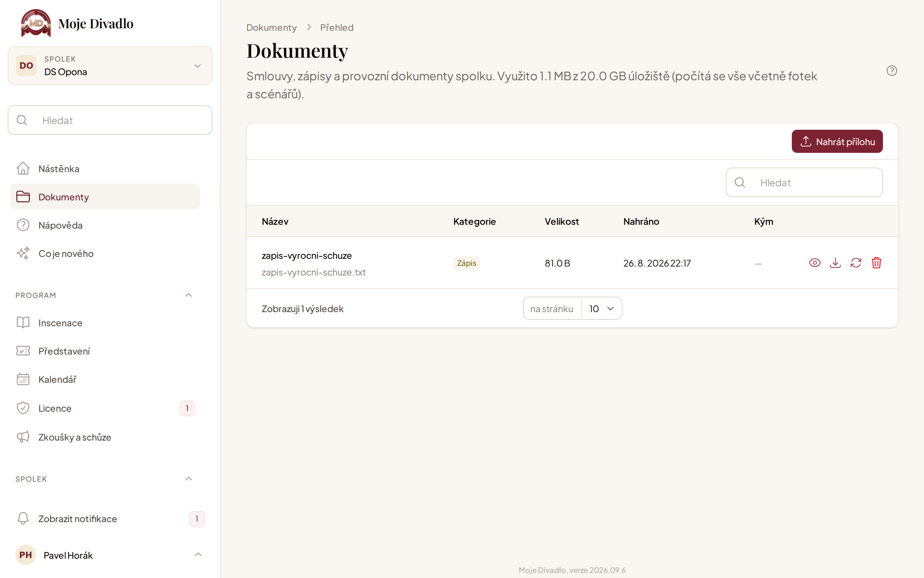The width and height of the screenshot is (924, 578).
Task: Click the Velikost column header
Action: tap(562, 221)
